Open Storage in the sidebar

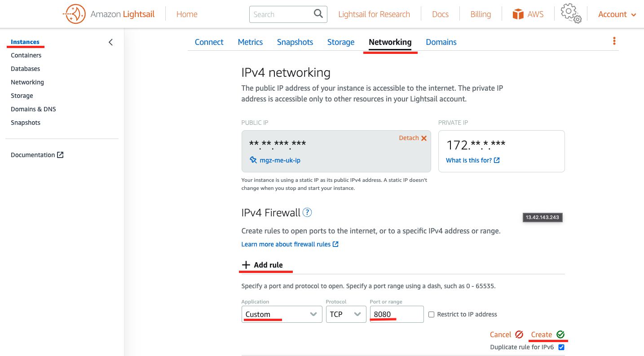(x=22, y=96)
